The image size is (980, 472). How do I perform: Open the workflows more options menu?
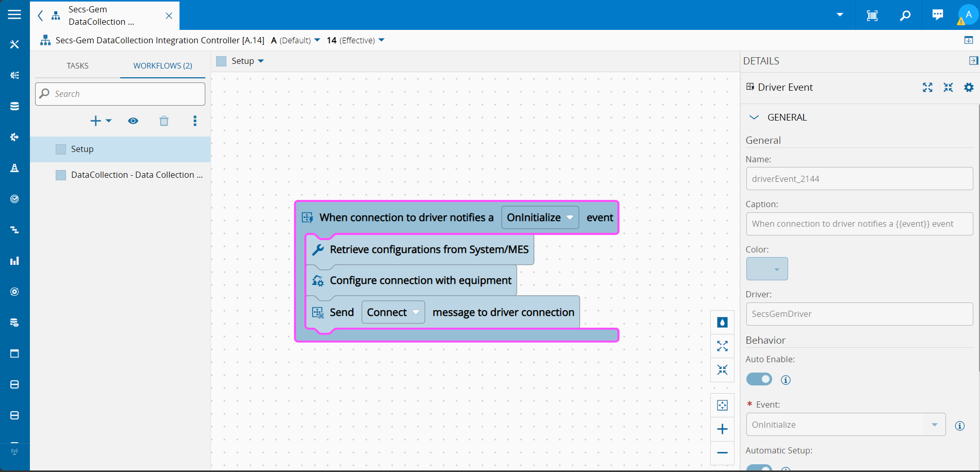click(x=195, y=121)
